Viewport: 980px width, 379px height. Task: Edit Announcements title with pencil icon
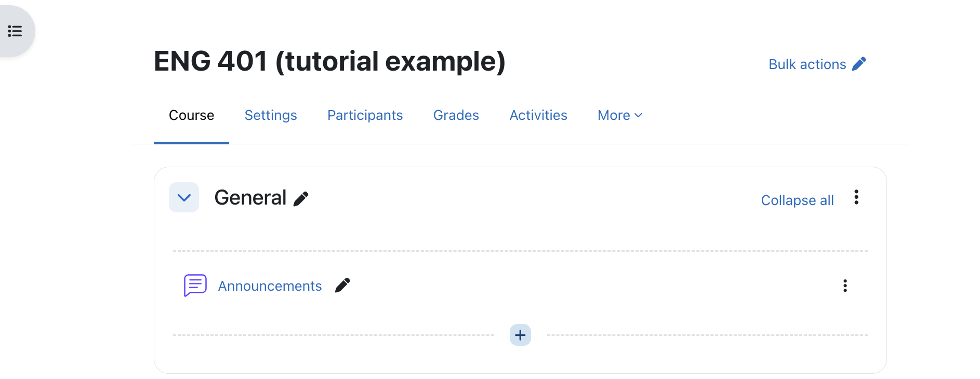[x=342, y=286]
